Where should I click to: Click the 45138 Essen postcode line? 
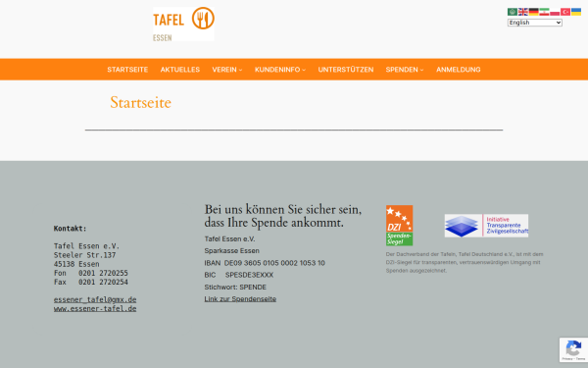tap(76, 264)
